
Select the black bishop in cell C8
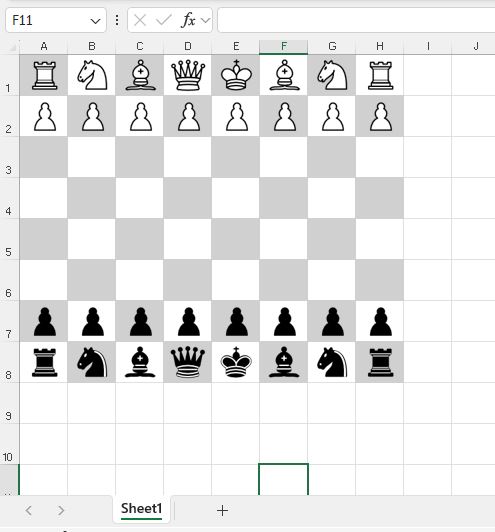[x=140, y=362]
